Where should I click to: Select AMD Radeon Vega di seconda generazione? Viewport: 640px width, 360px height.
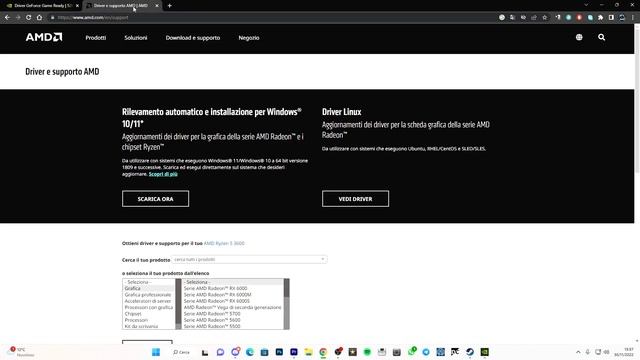232,307
